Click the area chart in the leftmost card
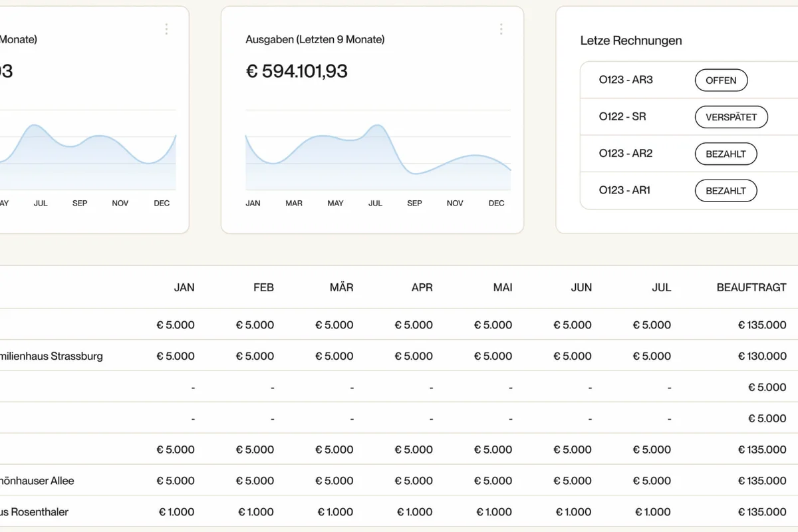Image resolution: width=798 pixels, height=532 pixels. click(88, 150)
